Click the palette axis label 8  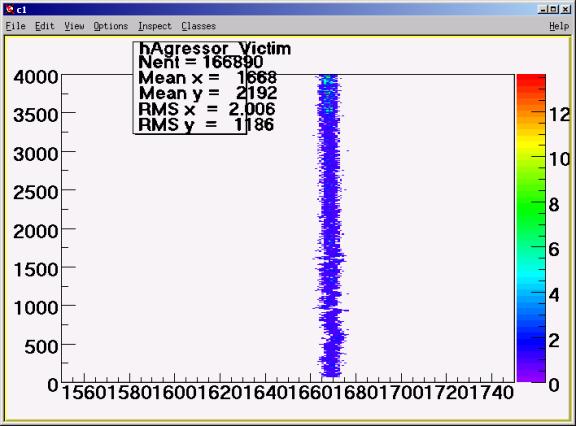pos(554,205)
